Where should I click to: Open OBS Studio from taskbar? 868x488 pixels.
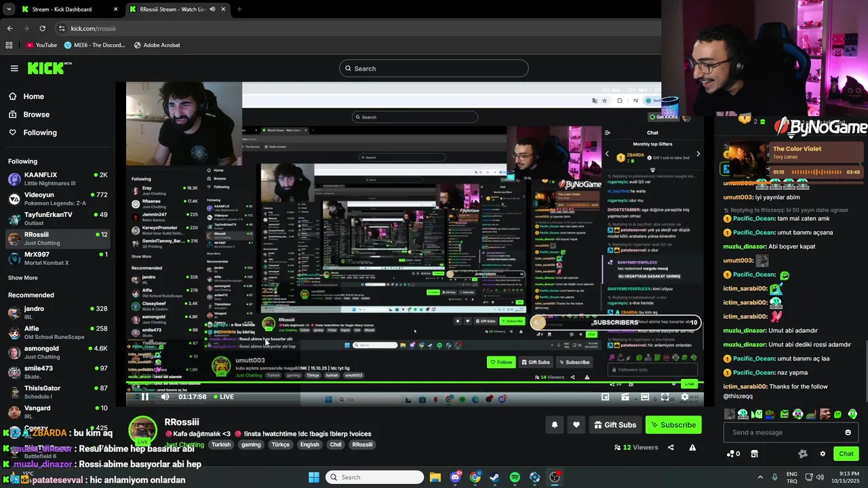(555, 477)
